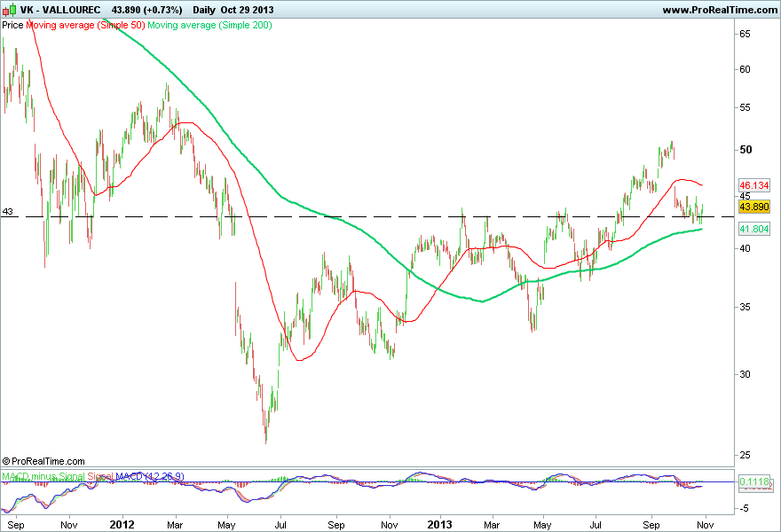The image size is (781, 532).
Task: Click the 2013 year label on time axis
Action: click(x=440, y=525)
